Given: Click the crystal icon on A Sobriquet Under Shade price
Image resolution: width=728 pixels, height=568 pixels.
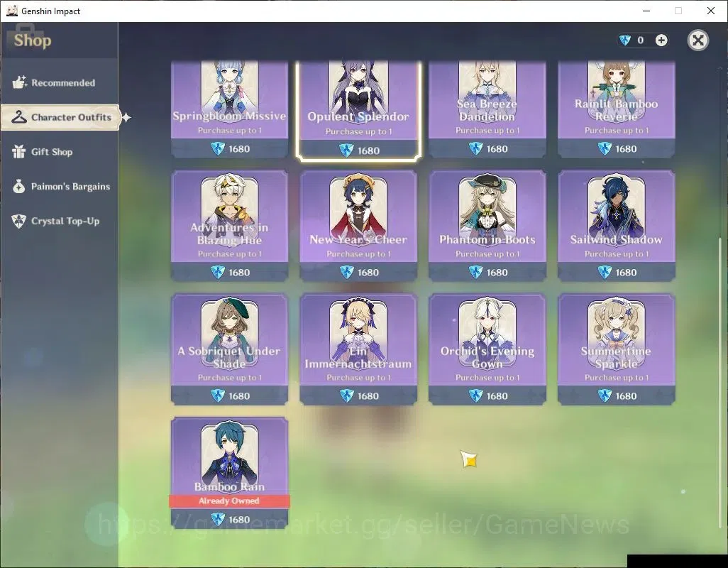Looking at the screenshot, I should [218, 395].
